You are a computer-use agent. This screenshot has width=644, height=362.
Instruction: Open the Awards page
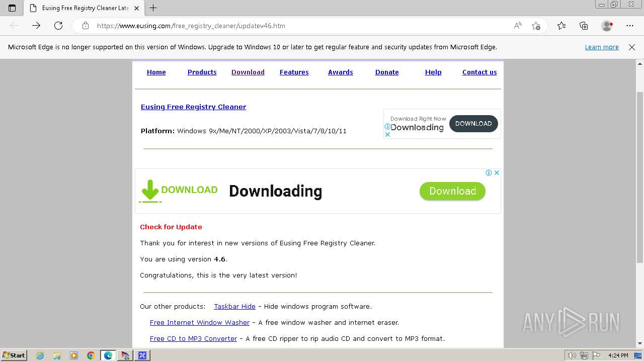(341, 72)
